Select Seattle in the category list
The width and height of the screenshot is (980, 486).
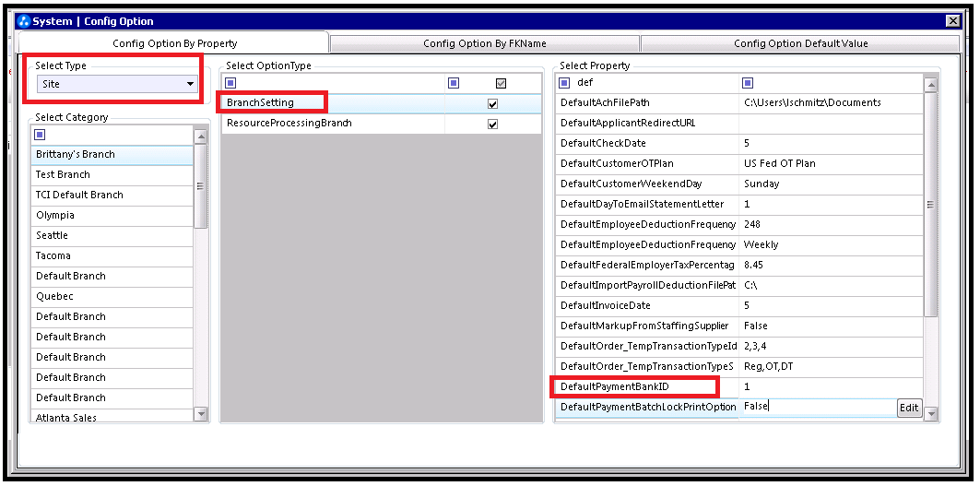pos(112,236)
